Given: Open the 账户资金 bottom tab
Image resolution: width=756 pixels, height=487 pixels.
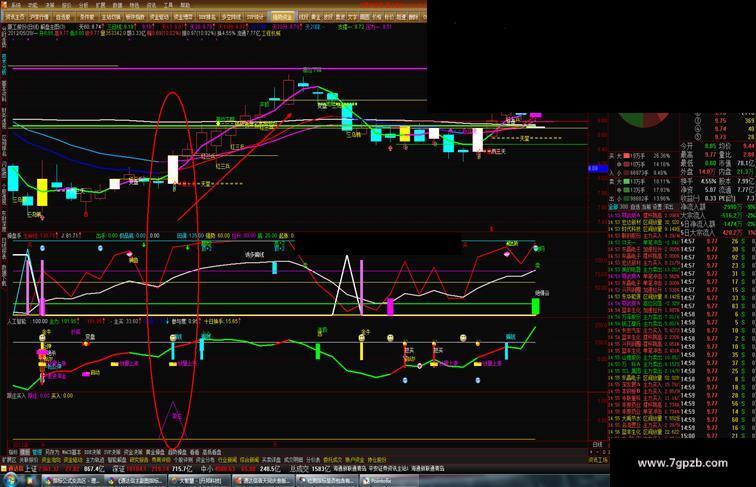Looking at the screenshot, I should [x=355, y=460].
